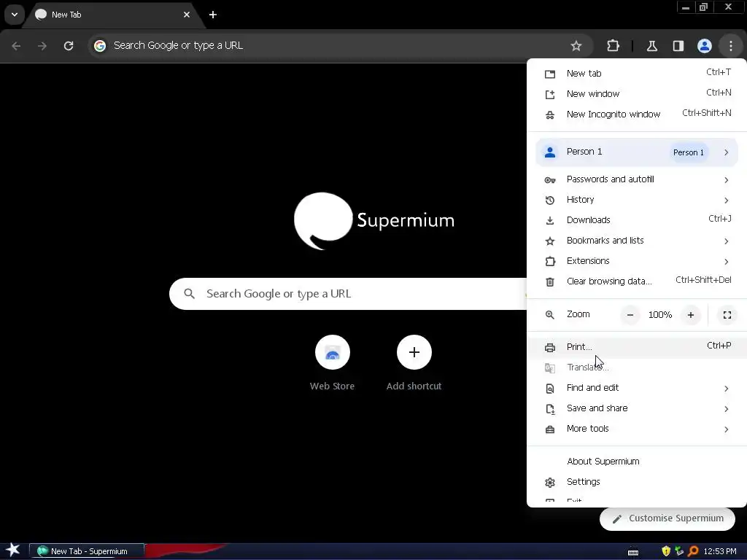Viewport: 747px width, 560px height.
Task: Select Print from the menu
Action: (637, 347)
